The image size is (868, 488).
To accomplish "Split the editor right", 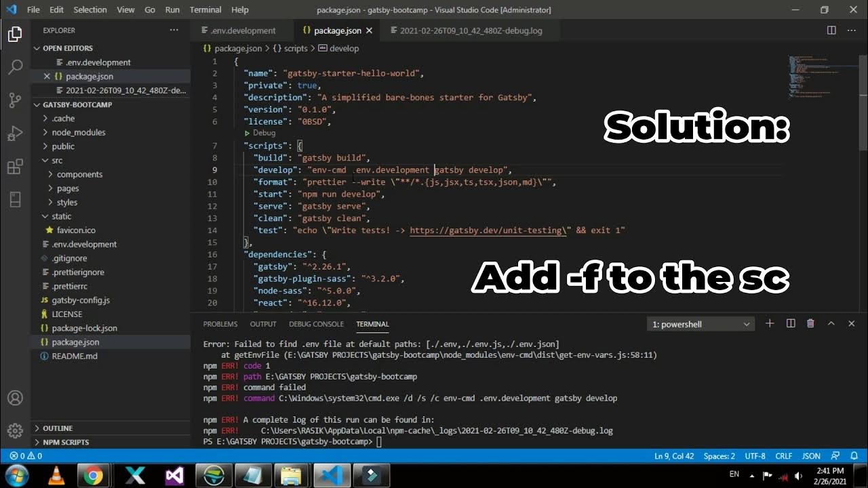I will click(x=831, y=30).
